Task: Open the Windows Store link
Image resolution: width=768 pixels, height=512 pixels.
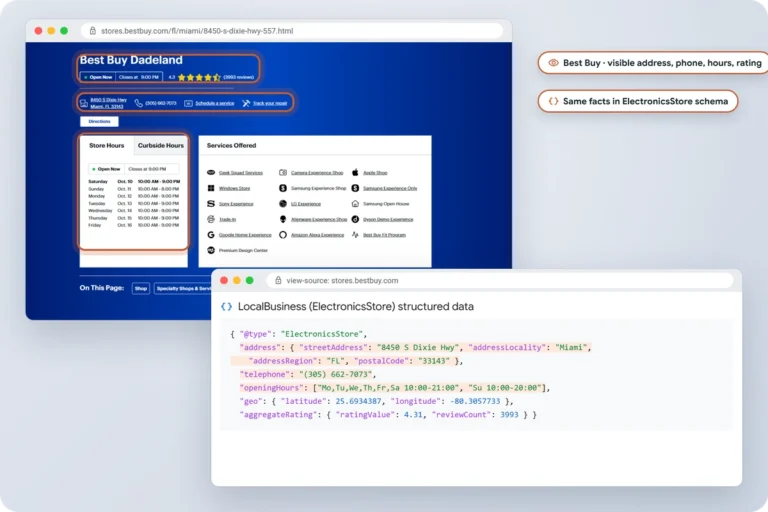Action: point(234,188)
